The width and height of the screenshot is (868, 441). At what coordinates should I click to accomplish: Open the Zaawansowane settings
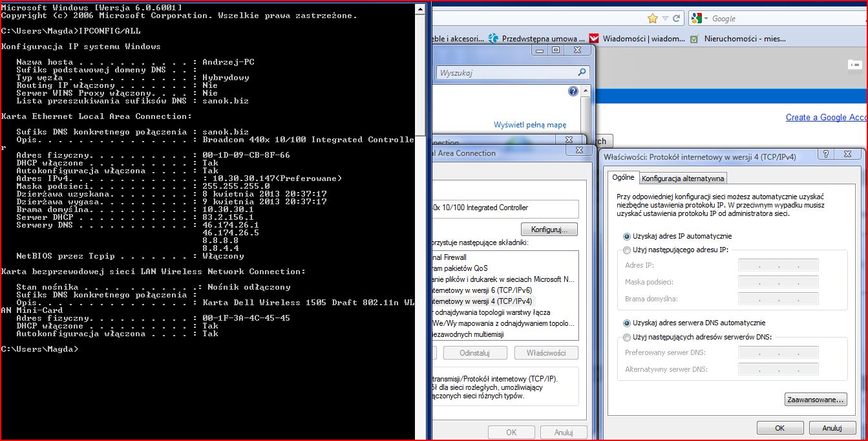tap(816, 400)
